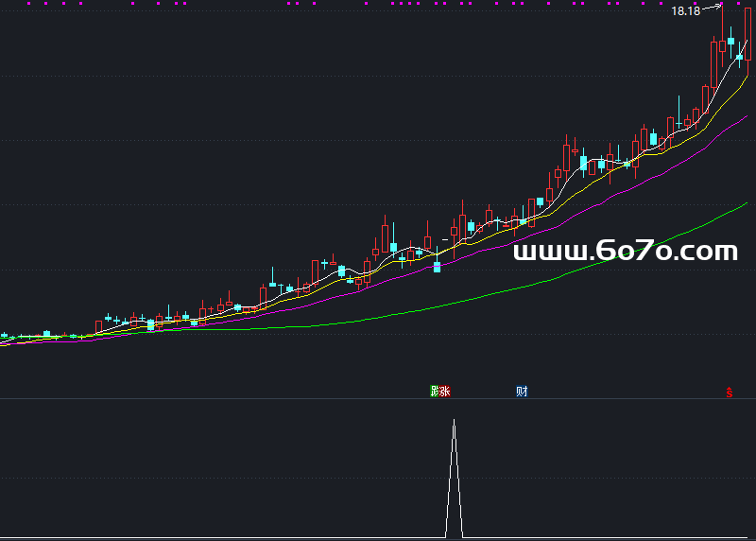Click the red 涨 marker icon
Screen dimensions: 756x541
444,391
